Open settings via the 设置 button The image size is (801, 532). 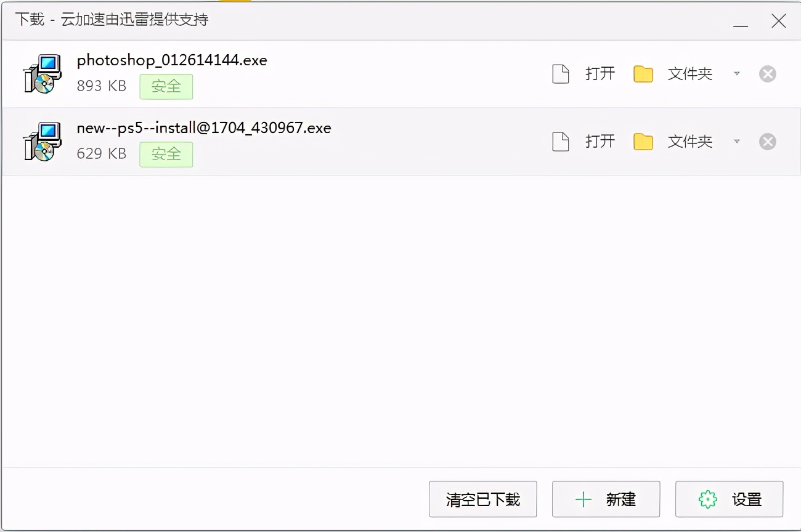729,499
